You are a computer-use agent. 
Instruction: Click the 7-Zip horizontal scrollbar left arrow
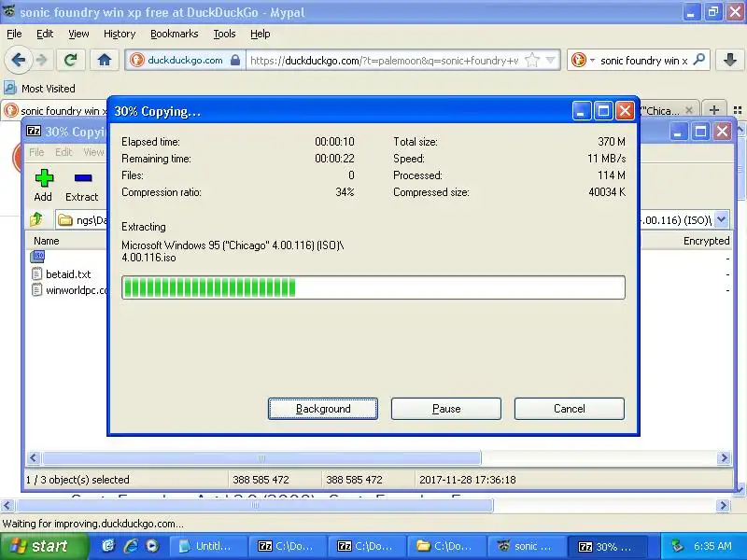coord(34,458)
